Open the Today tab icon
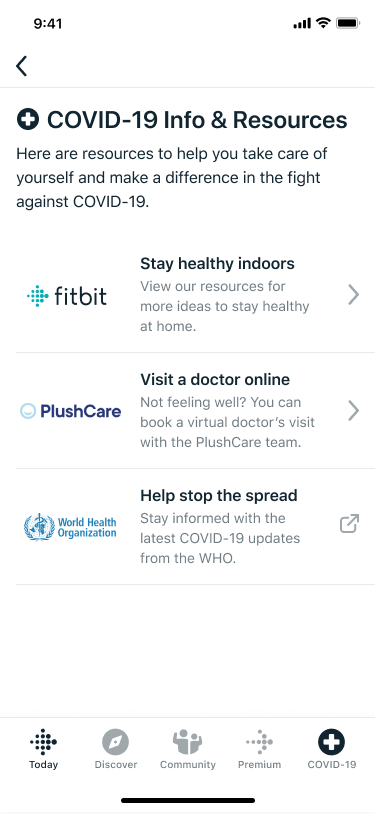Screen dimensions: 375x814 [x=43, y=742]
